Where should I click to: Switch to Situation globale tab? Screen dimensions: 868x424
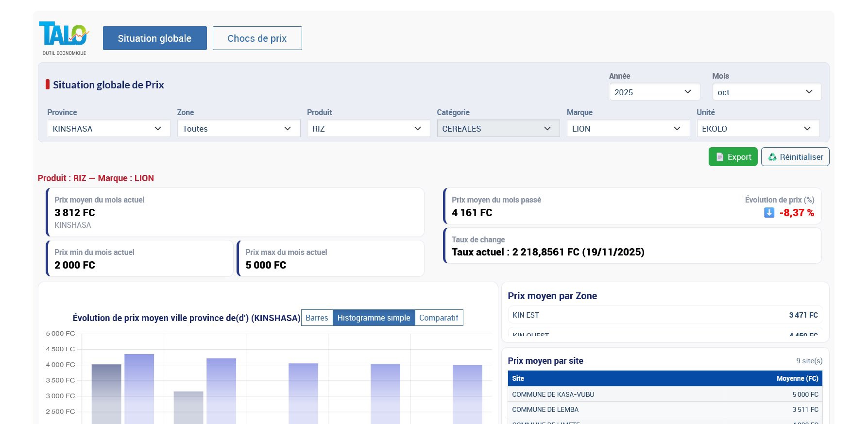[154, 38]
